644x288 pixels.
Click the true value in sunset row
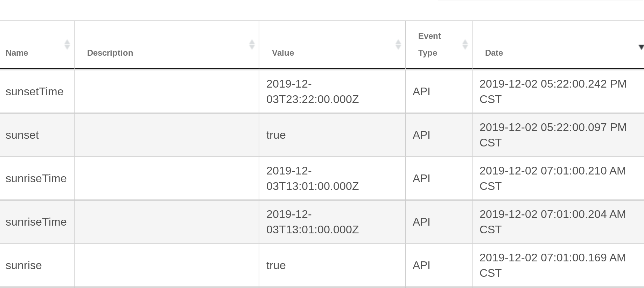(x=276, y=135)
